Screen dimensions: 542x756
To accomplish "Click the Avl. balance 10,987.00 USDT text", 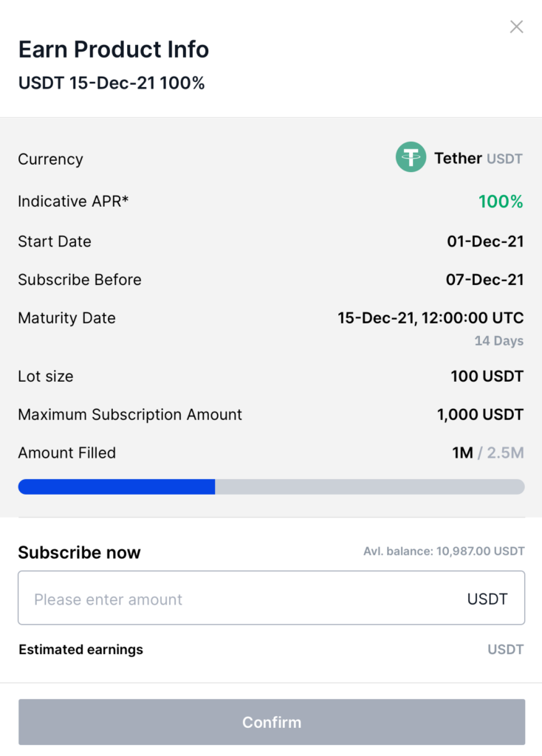I will pos(444,551).
